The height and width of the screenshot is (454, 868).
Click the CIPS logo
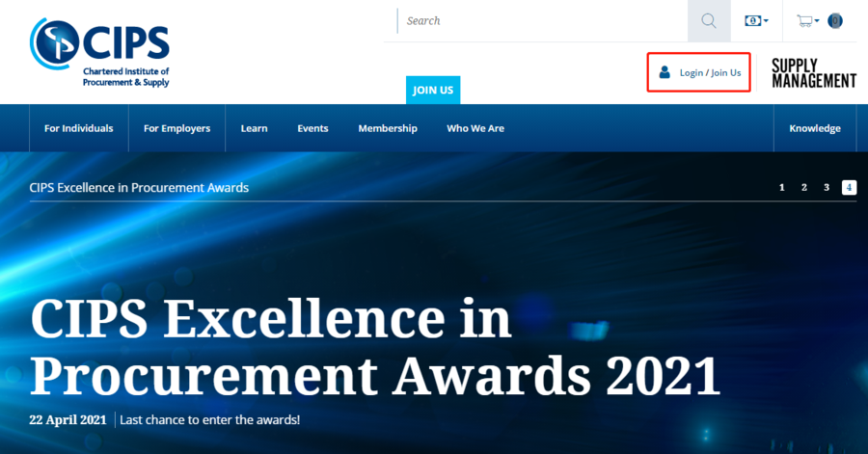click(100, 50)
